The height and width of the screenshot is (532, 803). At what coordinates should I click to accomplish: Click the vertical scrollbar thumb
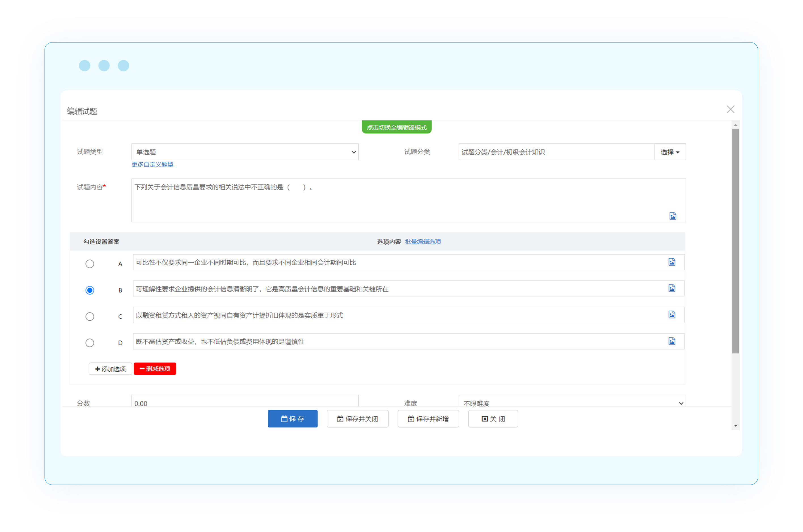(x=735, y=241)
